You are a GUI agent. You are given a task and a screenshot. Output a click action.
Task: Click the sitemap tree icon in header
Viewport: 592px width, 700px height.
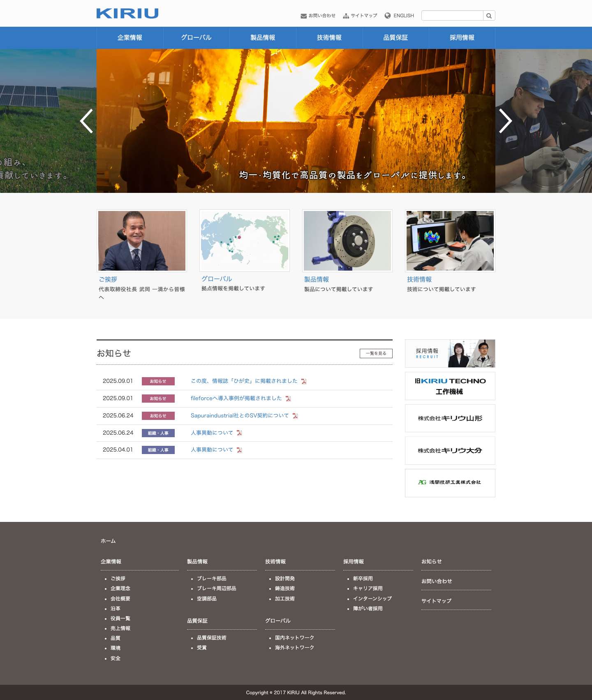point(346,16)
